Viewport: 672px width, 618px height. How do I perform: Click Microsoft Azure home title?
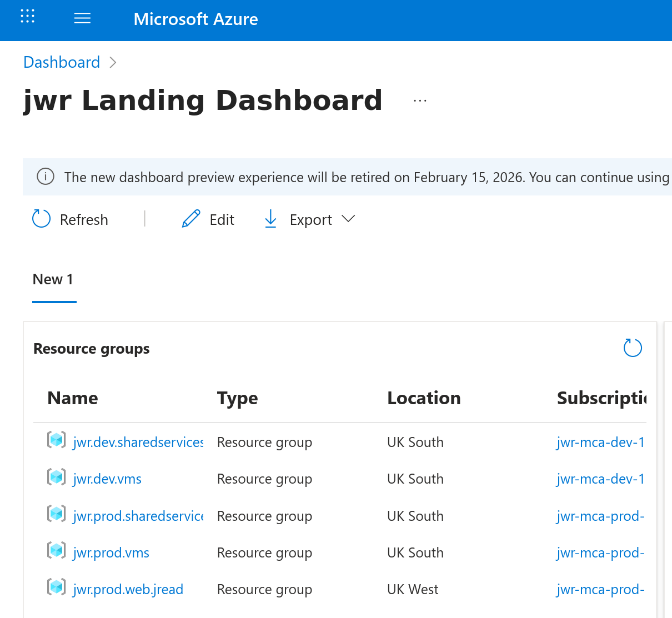coord(195,19)
